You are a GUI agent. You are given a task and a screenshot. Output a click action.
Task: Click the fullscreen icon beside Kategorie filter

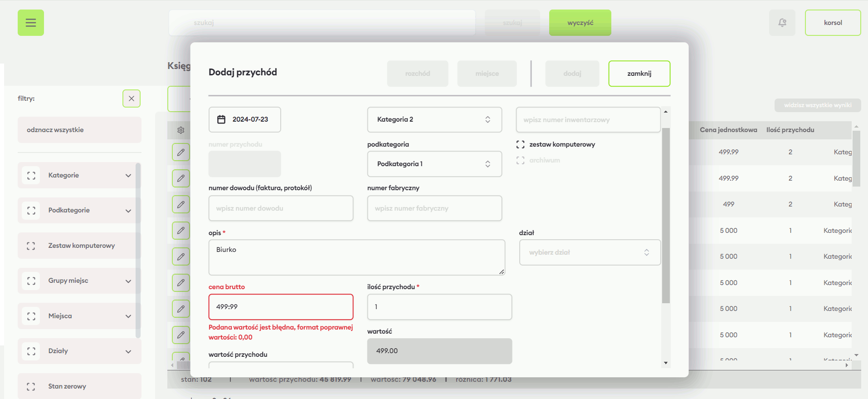coord(31,176)
